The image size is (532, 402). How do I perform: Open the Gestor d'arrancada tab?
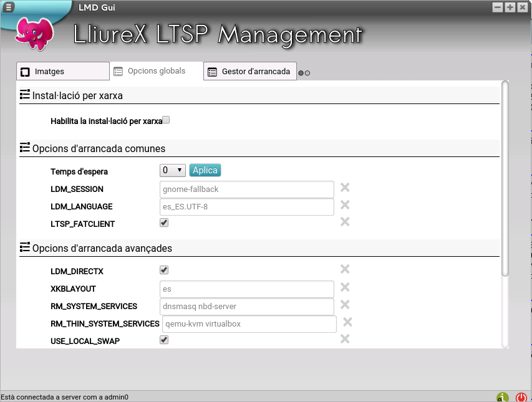pyautogui.click(x=249, y=72)
